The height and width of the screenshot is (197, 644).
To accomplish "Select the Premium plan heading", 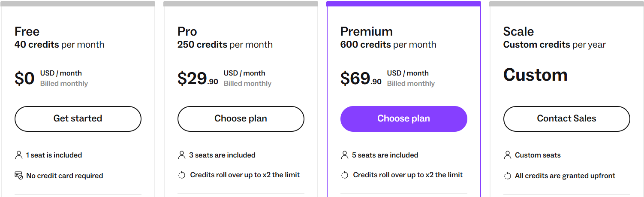I will tap(367, 31).
